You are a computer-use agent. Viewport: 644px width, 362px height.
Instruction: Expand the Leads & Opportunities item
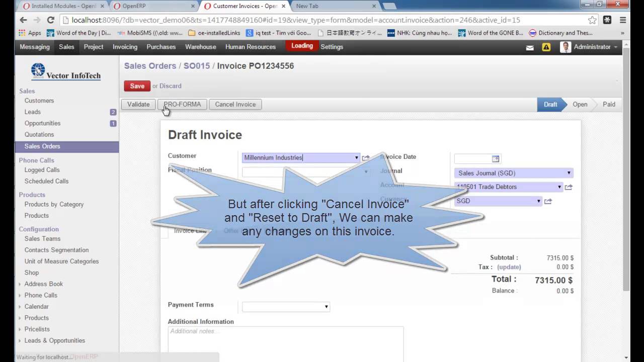pos(54,340)
